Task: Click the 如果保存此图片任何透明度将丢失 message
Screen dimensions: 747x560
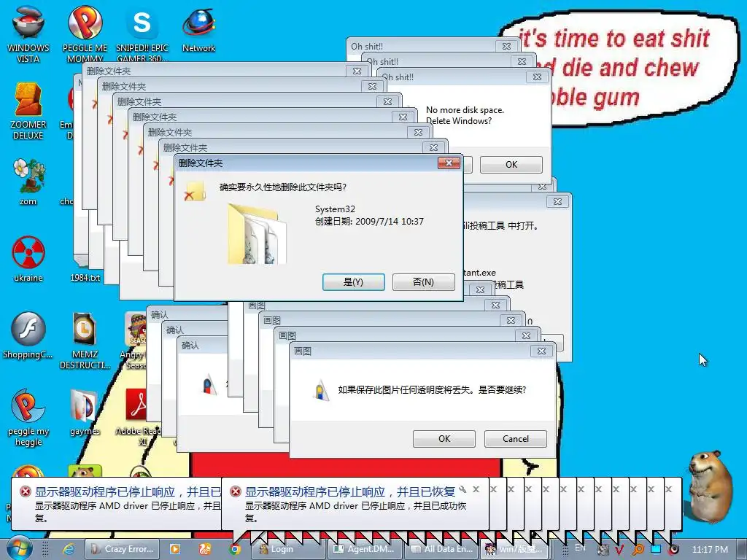Action: tap(432, 390)
